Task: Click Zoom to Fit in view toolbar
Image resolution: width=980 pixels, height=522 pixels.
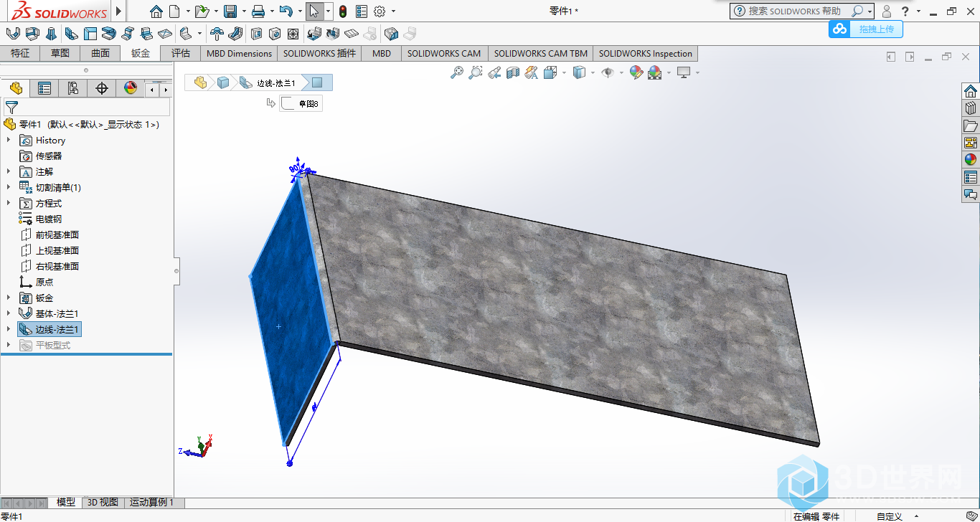Action: tap(457, 72)
